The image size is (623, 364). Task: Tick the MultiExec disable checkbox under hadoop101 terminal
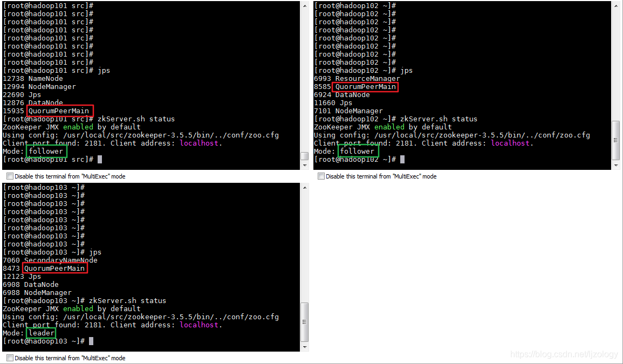coord(10,176)
